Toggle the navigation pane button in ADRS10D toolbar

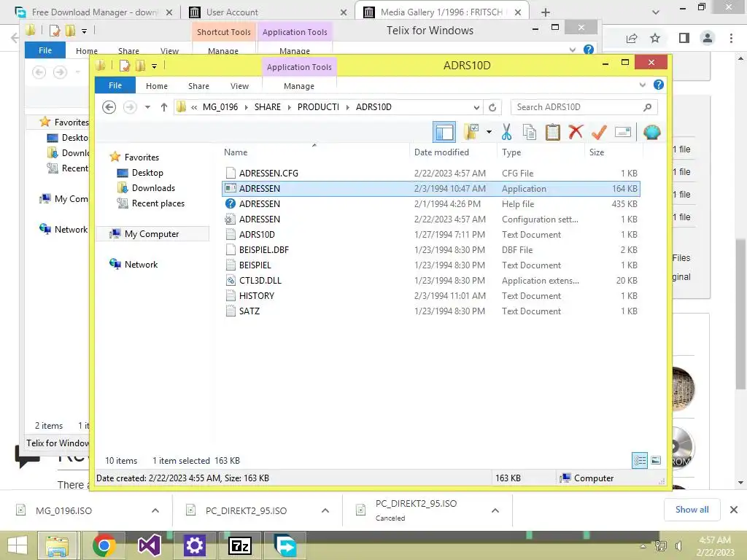pyautogui.click(x=444, y=133)
